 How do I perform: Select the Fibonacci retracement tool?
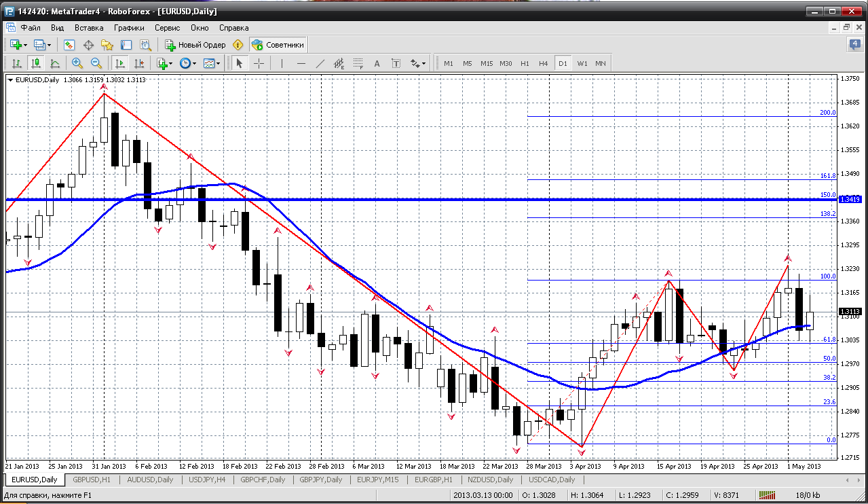(x=358, y=63)
